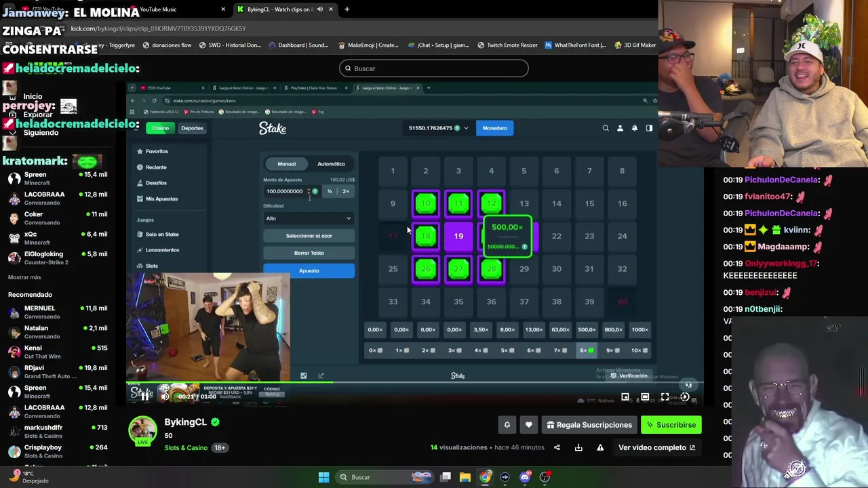
Task: Report the clip with warning icon
Action: point(600,447)
